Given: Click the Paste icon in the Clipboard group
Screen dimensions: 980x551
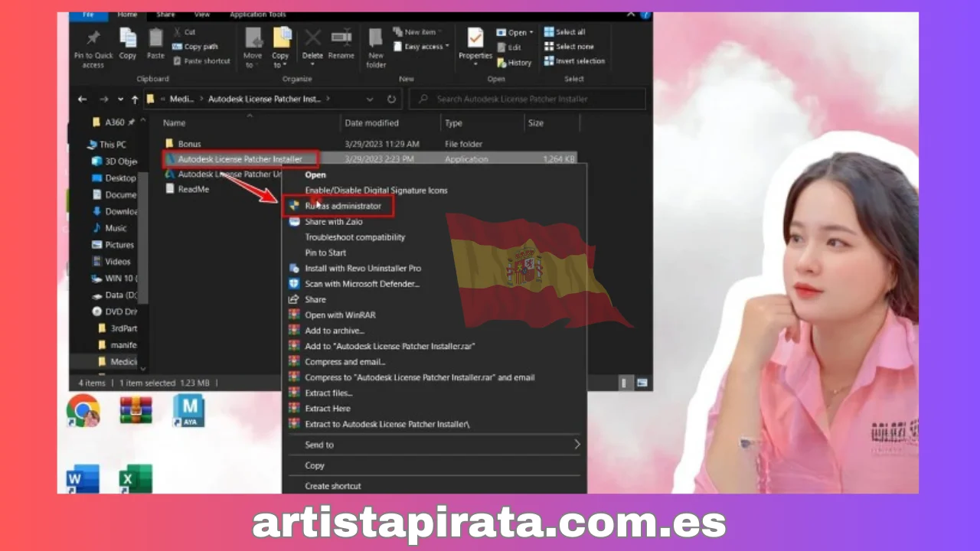Looking at the screenshot, I should coord(155,43).
